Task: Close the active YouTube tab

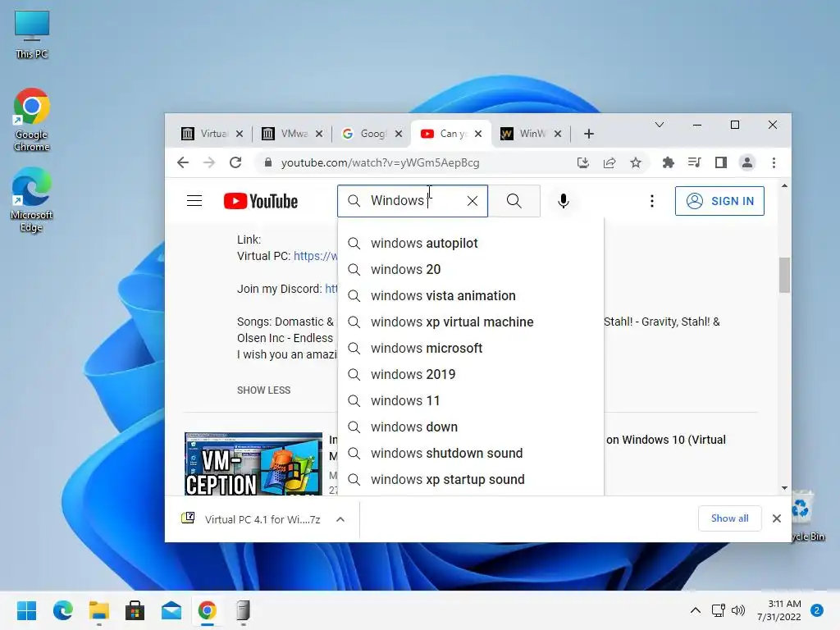Action: (478, 134)
